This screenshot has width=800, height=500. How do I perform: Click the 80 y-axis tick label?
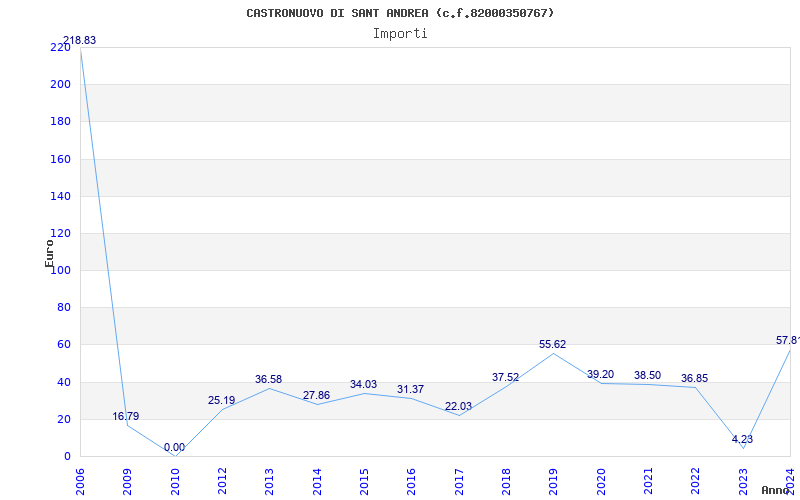pos(63,308)
